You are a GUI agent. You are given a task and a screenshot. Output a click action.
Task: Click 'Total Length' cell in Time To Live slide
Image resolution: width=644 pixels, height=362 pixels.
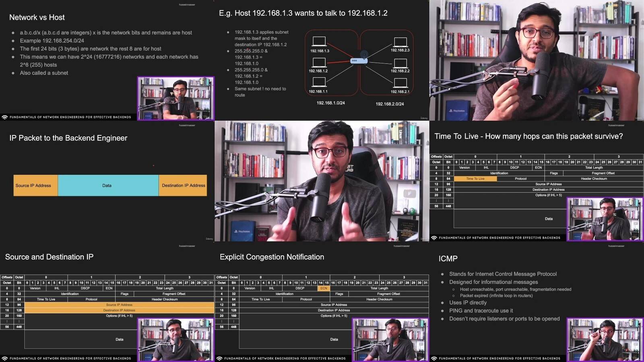click(594, 168)
